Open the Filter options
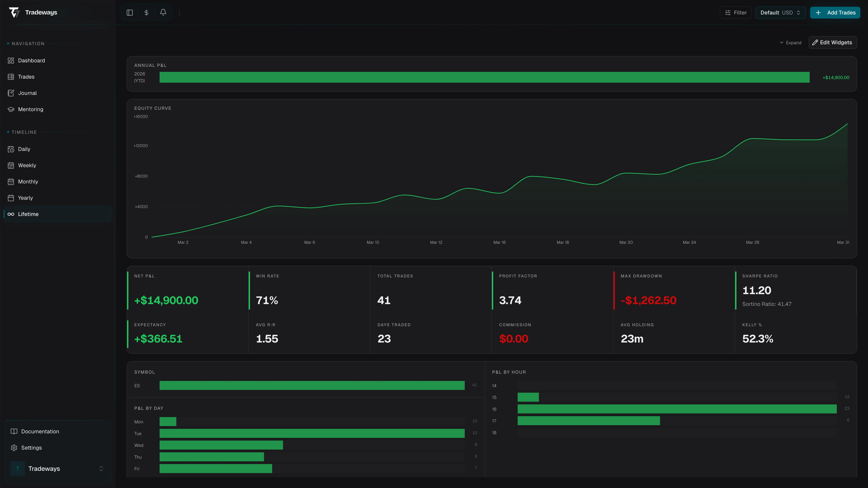 (x=736, y=12)
